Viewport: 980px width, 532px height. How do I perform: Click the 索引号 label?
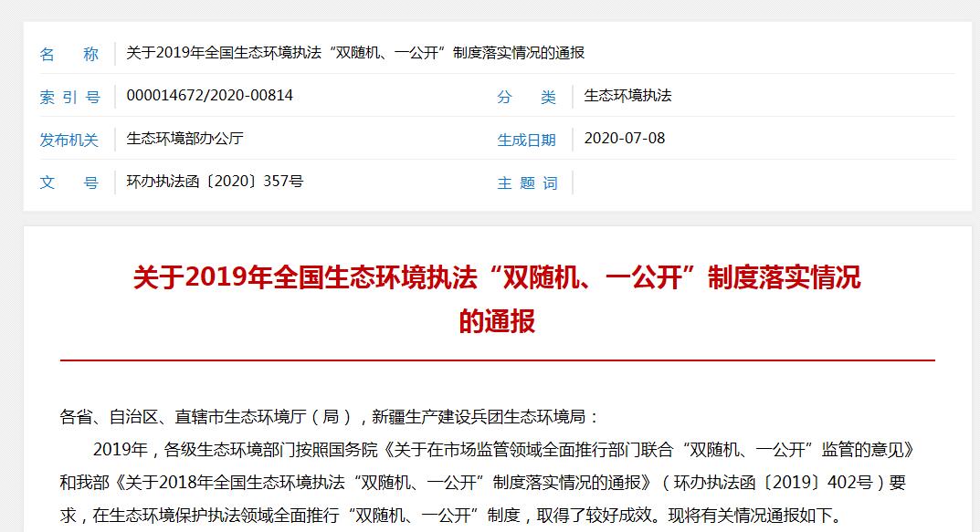(68, 97)
